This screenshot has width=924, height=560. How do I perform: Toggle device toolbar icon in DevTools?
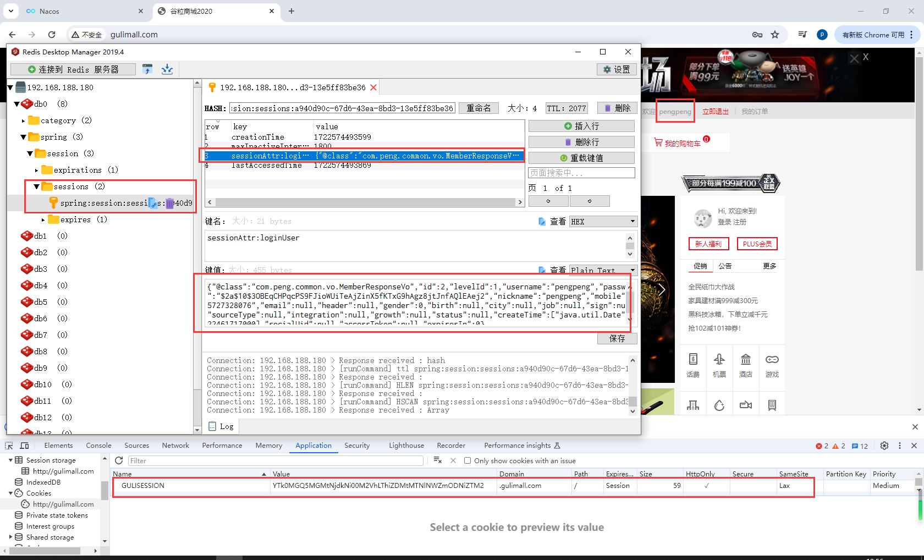(x=25, y=446)
